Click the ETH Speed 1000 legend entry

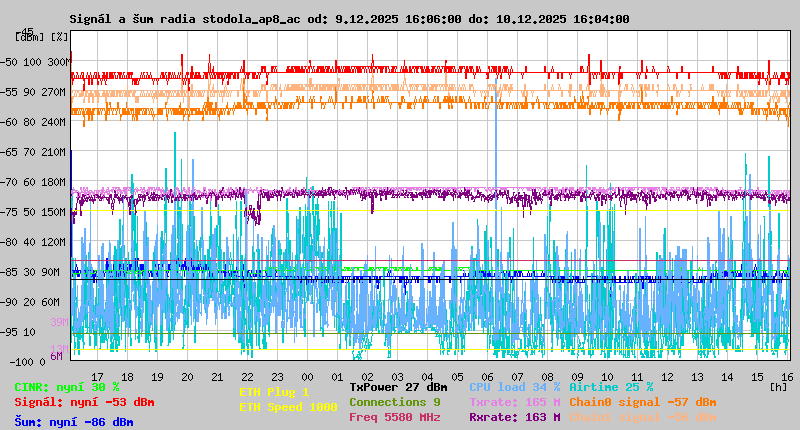click(288, 407)
